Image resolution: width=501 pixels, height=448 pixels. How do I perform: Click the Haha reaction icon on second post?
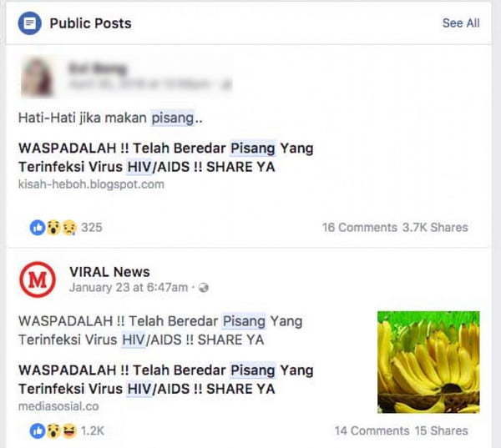pyautogui.click(x=69, y=431)
